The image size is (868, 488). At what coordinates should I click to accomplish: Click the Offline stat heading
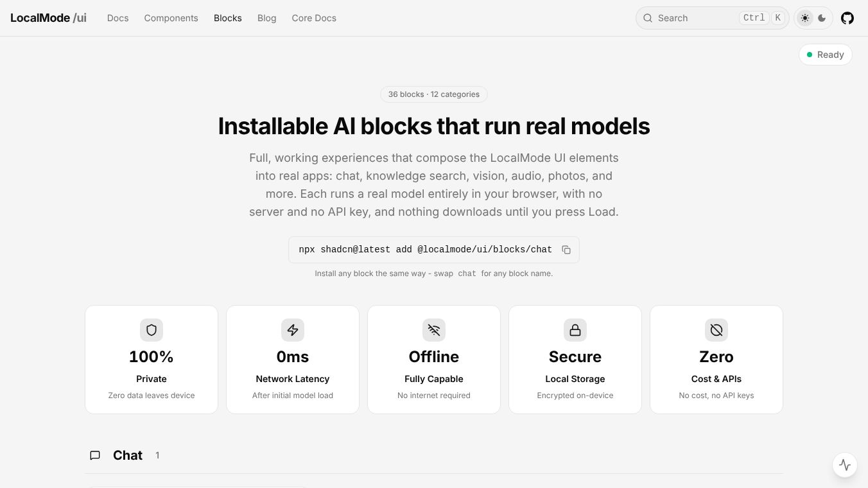point(434,356)
